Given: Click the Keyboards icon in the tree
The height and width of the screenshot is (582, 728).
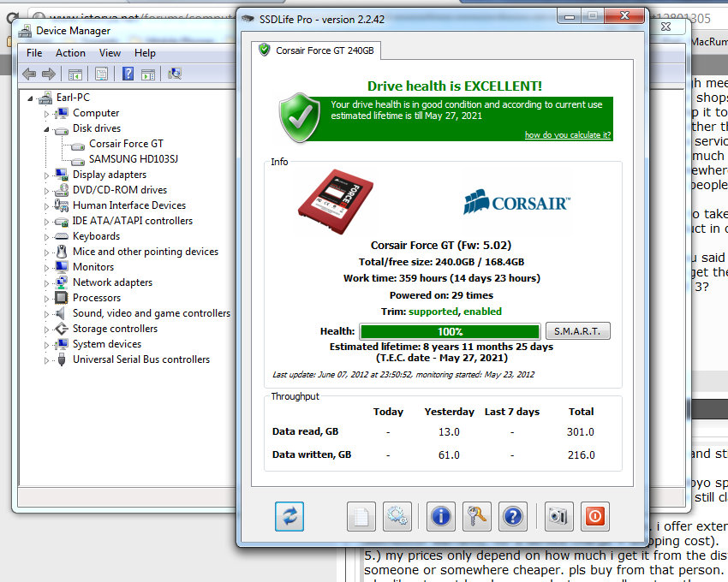Looking at the screenshot, I should (61, 236).
